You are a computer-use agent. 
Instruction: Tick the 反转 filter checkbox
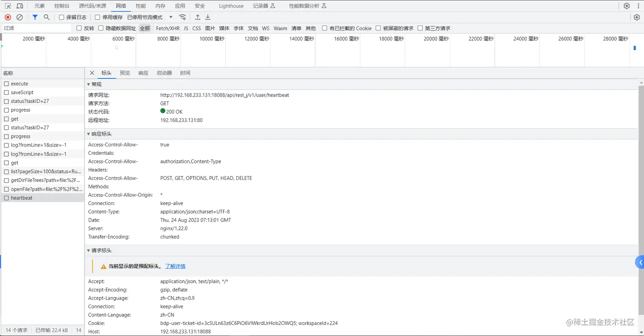79,28
